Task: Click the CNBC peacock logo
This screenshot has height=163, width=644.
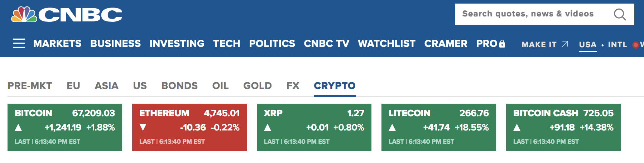Action: coord(24,15)
